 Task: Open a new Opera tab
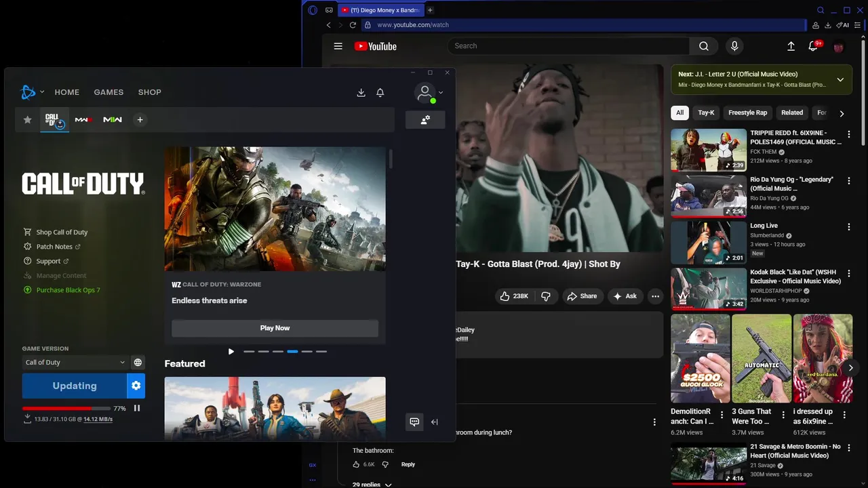[x=430, y=10]
